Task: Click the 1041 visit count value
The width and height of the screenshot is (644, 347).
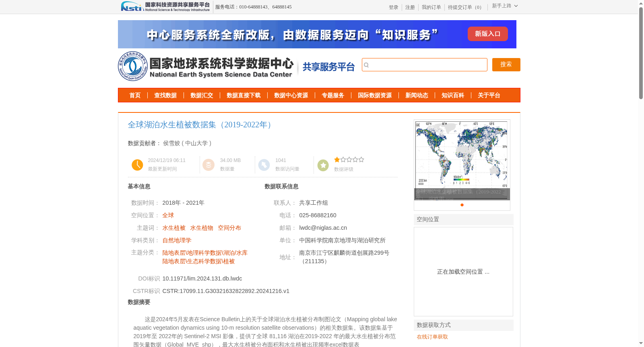Action: [281, 160]
